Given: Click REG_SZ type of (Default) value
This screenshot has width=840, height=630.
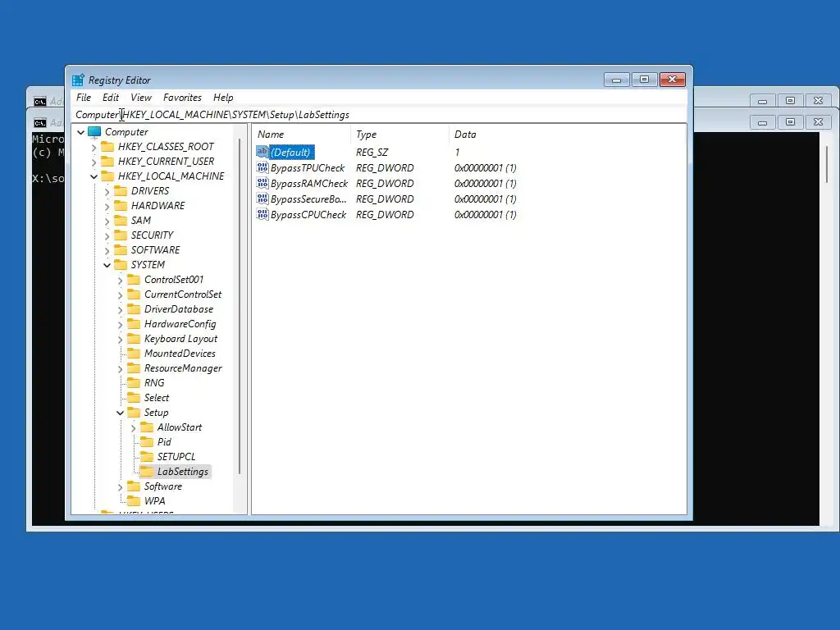Looking at the screenshot, I should tap(372, 152).
